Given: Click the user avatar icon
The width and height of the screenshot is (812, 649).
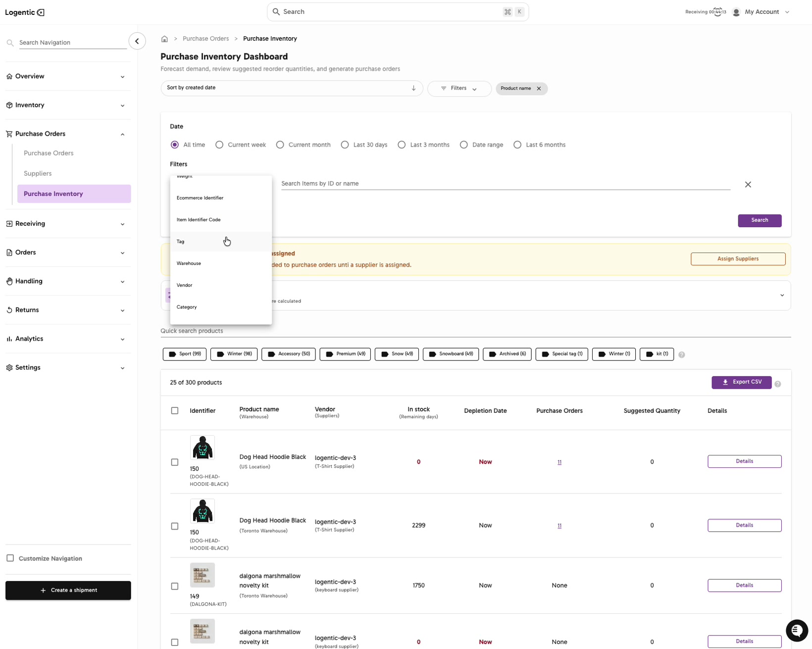Looking at the screenshot, I should [736, 12].
